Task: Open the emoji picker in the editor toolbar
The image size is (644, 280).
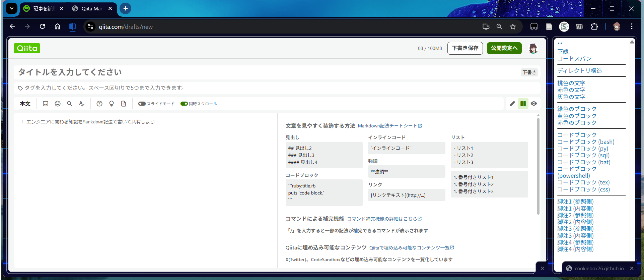Action: pos(58,104)
